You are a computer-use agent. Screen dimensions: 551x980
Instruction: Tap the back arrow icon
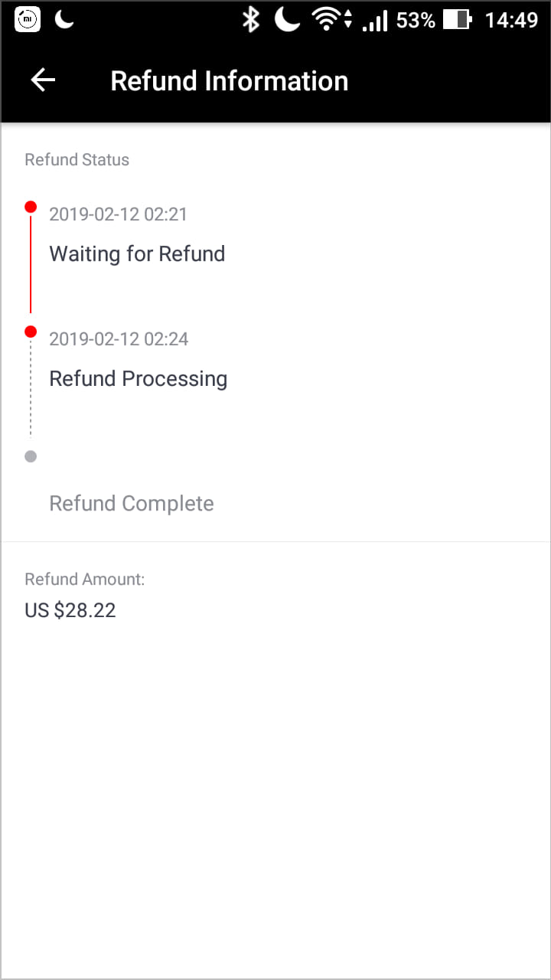[x=43, y=80]
